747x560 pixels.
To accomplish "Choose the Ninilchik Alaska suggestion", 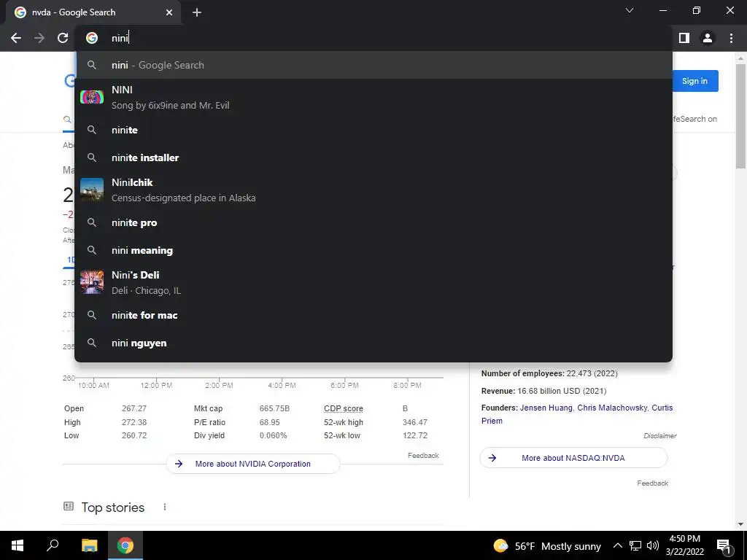I will coord(373,190).
